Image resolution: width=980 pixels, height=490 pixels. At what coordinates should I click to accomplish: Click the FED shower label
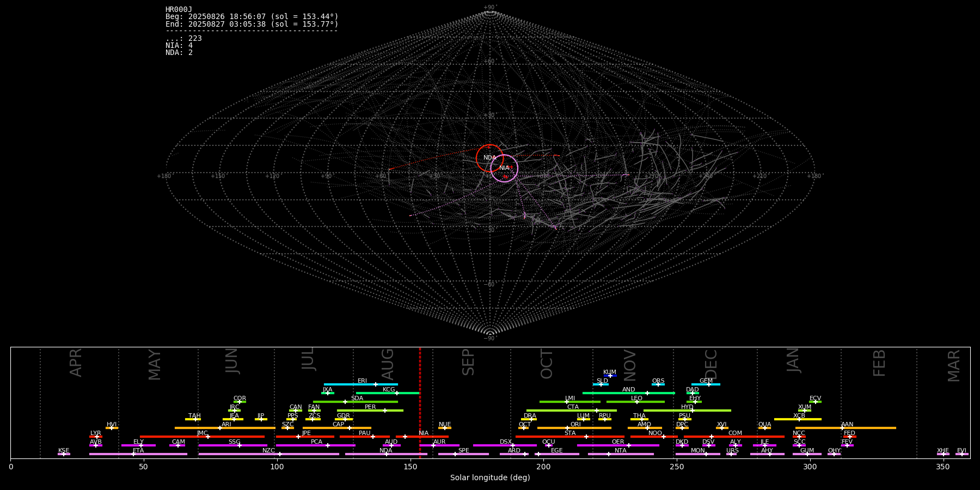coord(850,433)
